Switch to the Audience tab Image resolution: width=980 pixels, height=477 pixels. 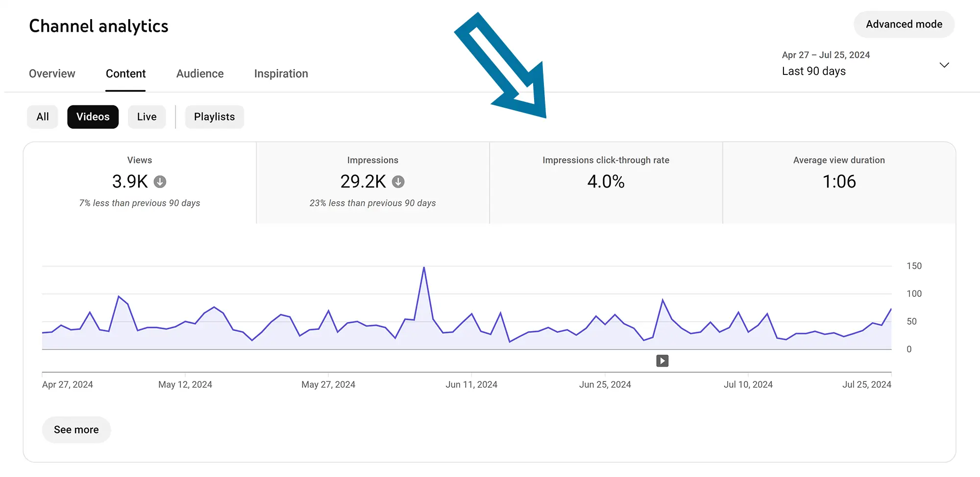199,73
